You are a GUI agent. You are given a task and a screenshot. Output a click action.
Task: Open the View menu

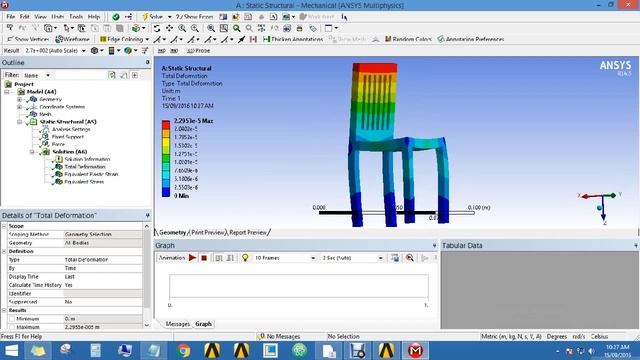point(40,17)
